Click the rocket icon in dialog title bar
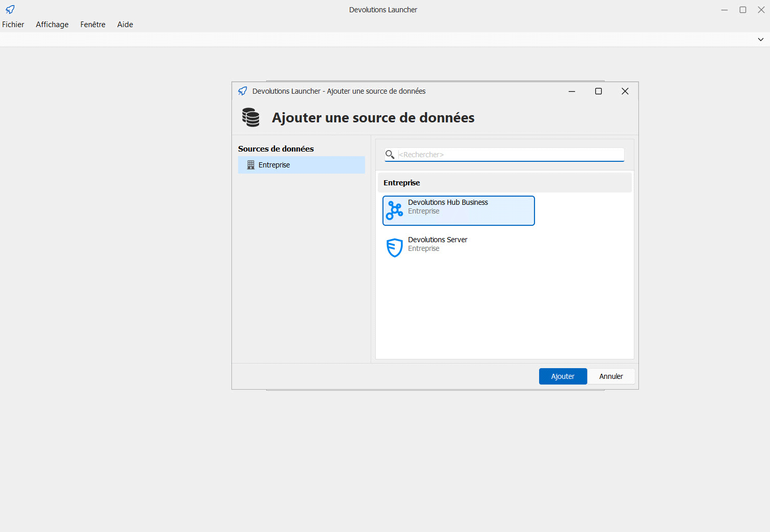The height and width of the screenshot is (532, 770). click(243, 91)
